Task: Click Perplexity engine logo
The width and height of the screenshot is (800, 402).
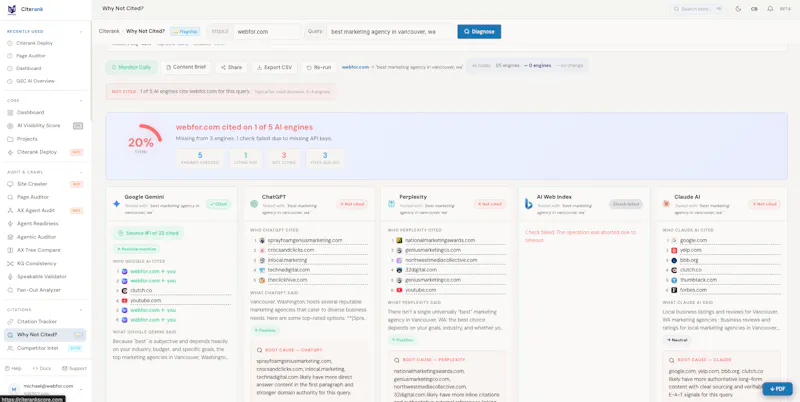Action: 391,204
